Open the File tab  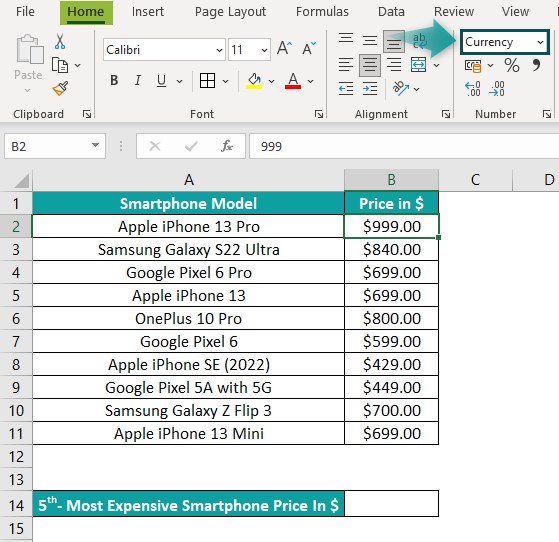tap(25, 12)
